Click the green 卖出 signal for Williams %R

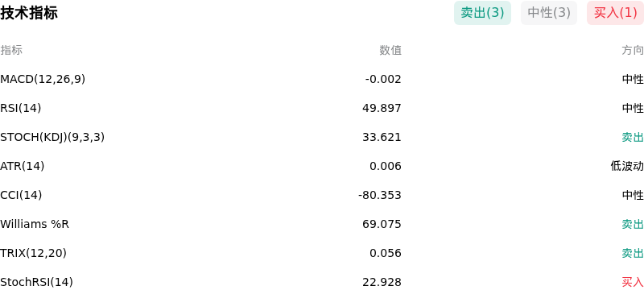[x=633, y=224]
